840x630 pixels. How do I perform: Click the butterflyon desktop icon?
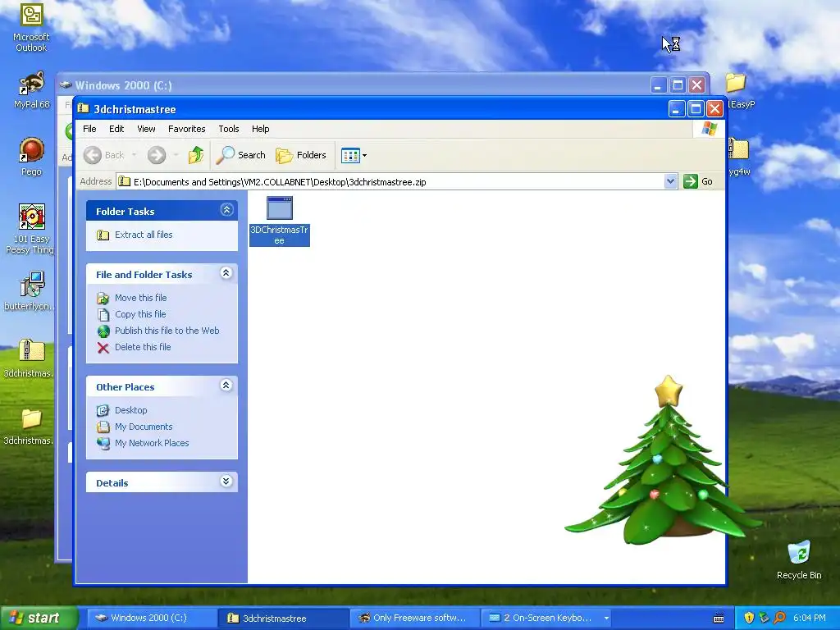(30, 290)
